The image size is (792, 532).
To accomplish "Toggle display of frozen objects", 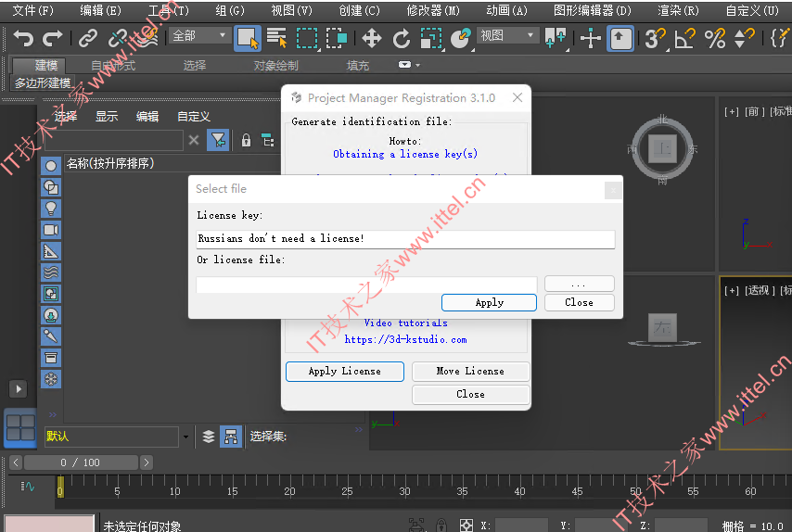I will tap(51, 379).
